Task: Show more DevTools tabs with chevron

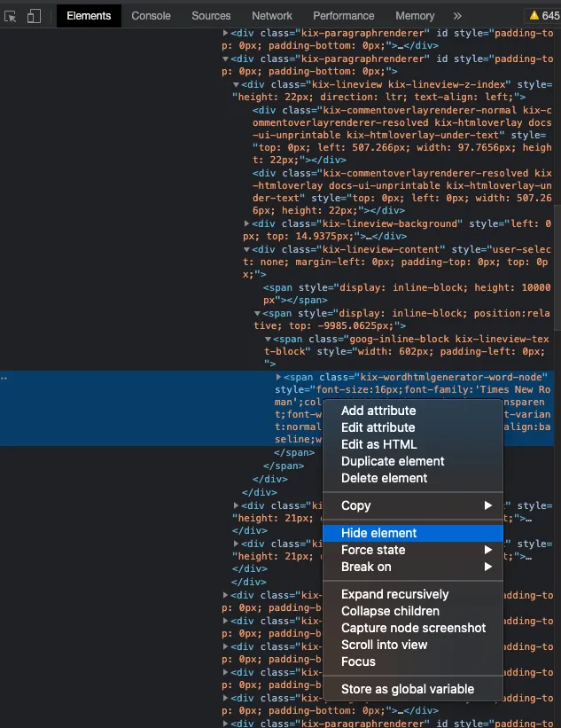Action: (457, 16)
